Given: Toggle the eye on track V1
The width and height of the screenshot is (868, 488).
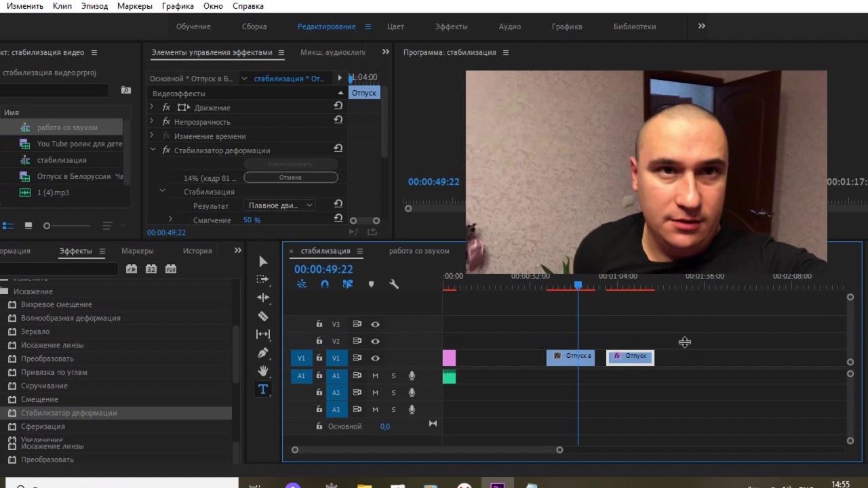Looking at the screenshot, I should pyautogui.click(x=375, y=359).
